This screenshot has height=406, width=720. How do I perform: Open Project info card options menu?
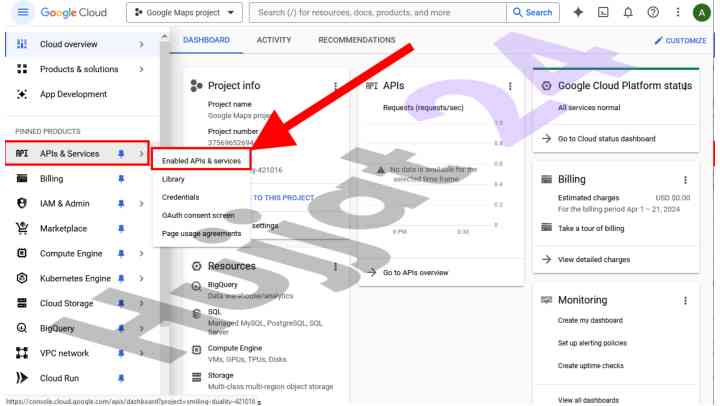coord(335,86)
